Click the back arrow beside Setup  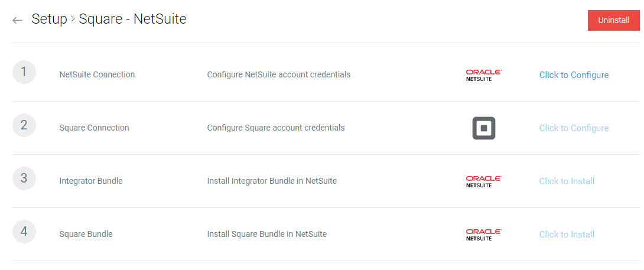[17, 20]
